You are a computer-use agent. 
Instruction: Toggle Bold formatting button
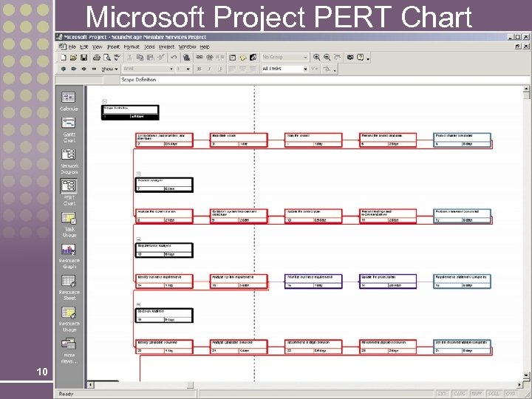point(199,69)
